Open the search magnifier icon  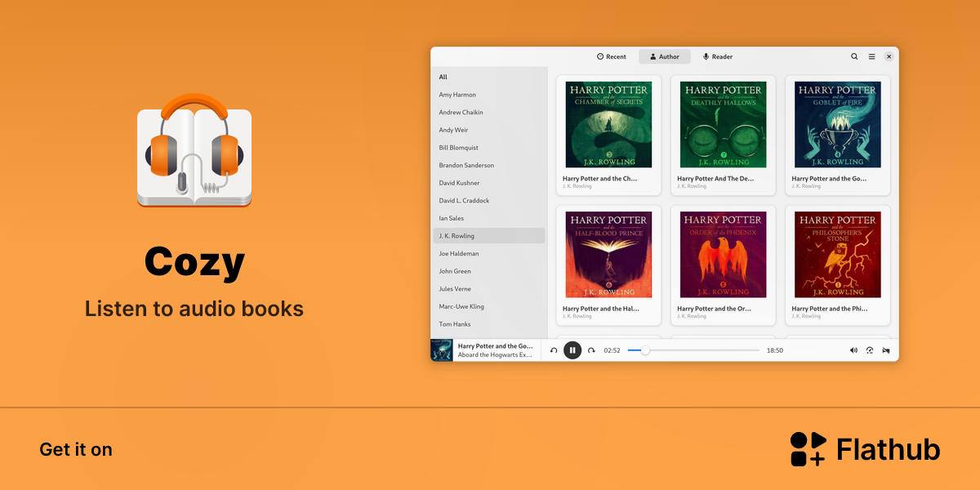coord(854,56)
